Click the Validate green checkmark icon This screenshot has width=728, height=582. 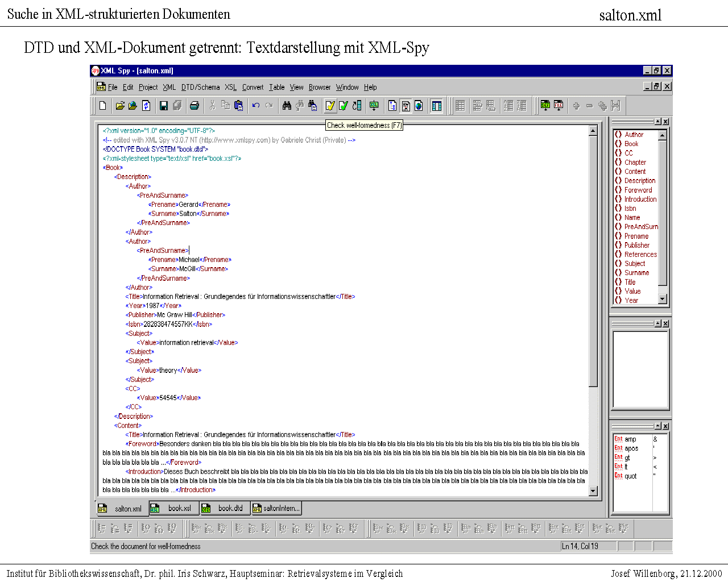click(344, 106)
